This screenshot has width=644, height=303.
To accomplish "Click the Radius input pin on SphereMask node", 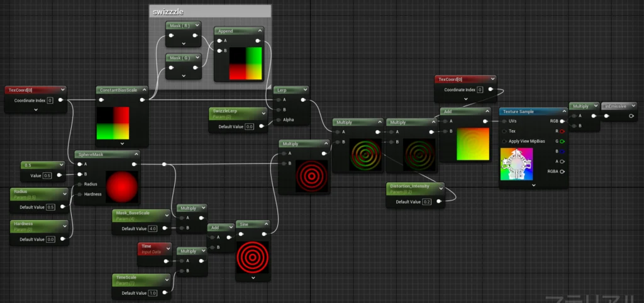I will (79, 184).
